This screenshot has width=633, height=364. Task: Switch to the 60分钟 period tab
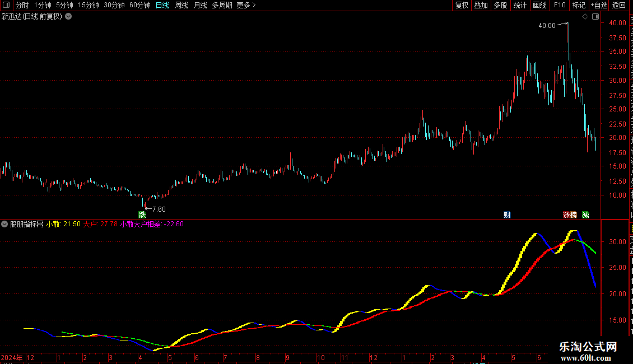[x=139, y=5]
